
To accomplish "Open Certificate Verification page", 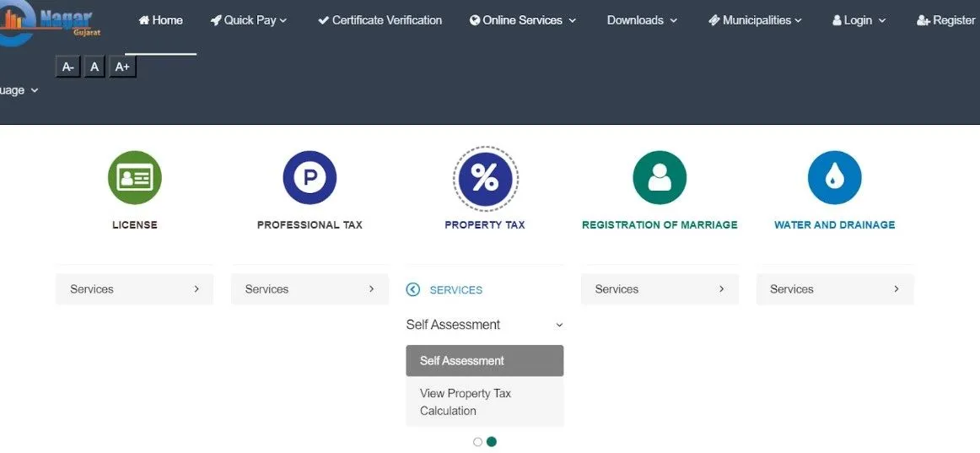I will click(380, 20).
